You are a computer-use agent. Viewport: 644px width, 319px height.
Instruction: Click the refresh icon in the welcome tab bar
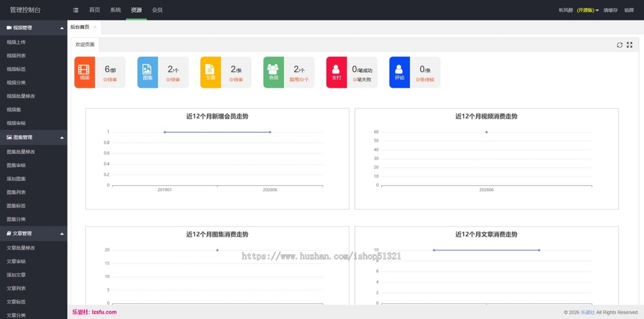pos(620,45)
